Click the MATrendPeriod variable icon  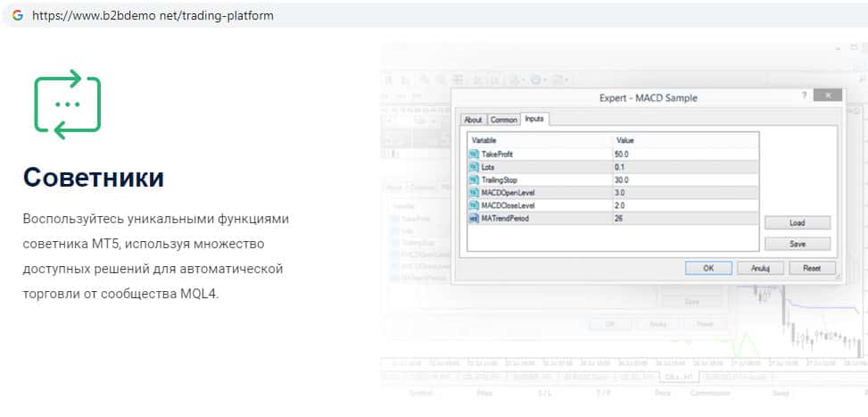474,218
